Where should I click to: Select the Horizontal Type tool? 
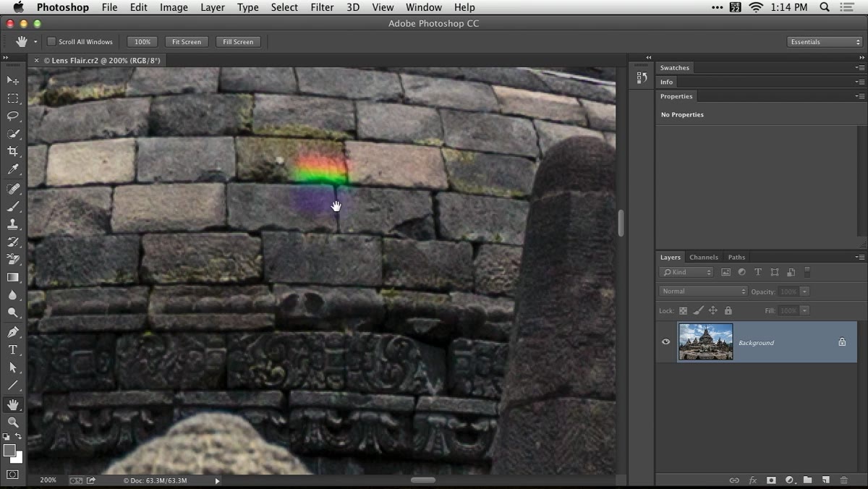13,350
